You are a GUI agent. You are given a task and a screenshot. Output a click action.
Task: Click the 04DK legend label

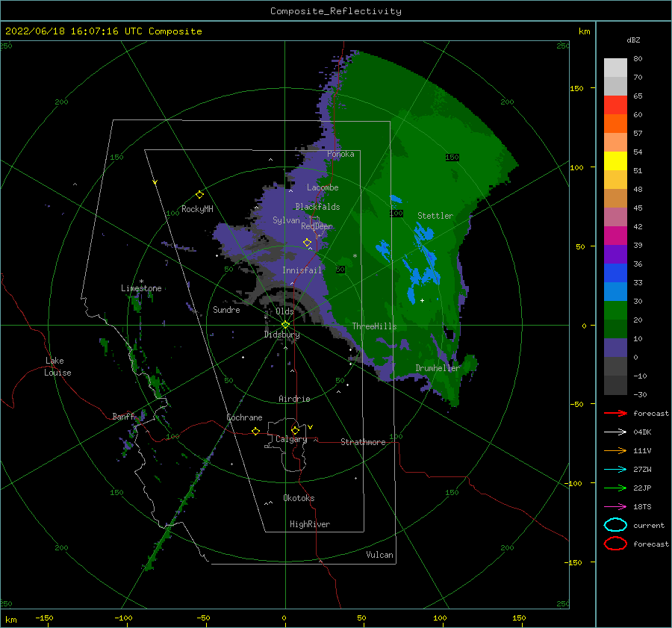pyautogui.click(x=642, y=432)
